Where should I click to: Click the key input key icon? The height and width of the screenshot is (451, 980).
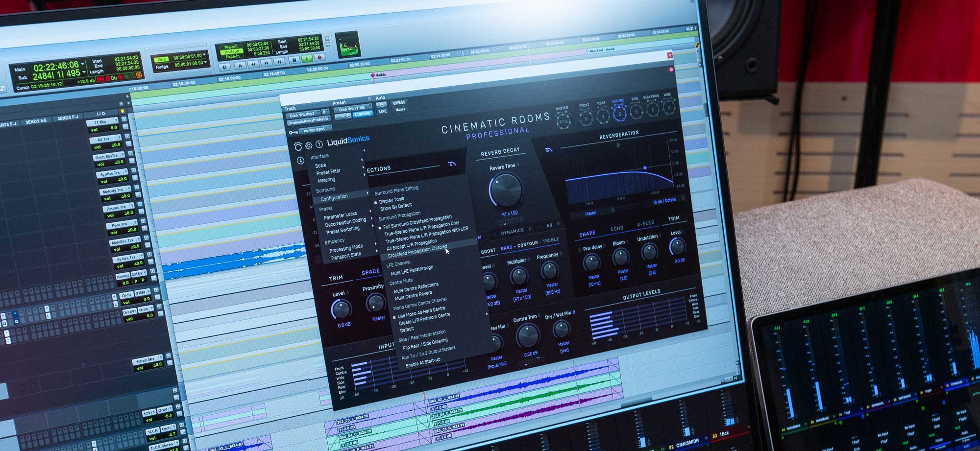(294, 132)
